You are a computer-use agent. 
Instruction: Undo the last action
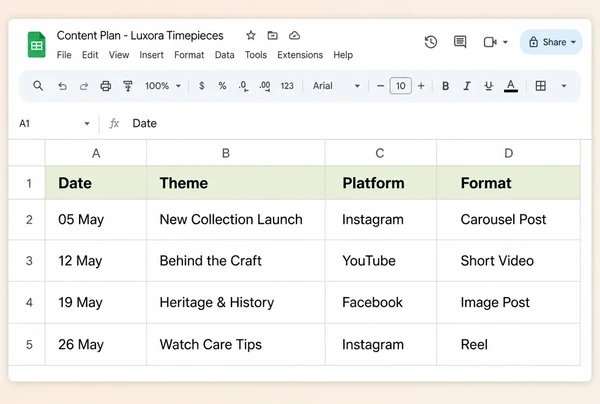[x=62, y=86]
